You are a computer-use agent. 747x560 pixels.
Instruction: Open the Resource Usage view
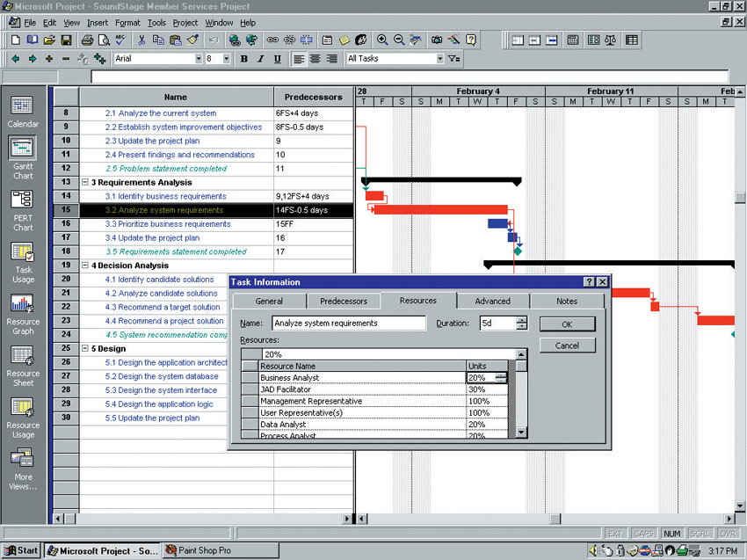(x=23, y=418)
